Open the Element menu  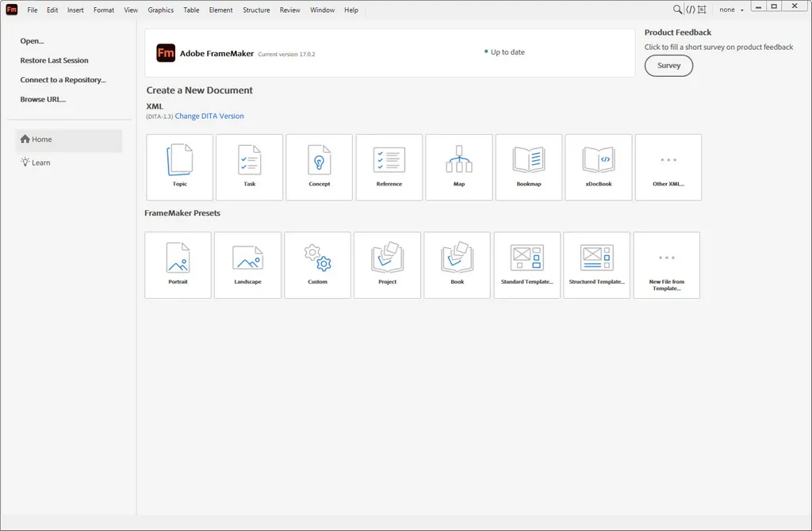pos(220,10)
